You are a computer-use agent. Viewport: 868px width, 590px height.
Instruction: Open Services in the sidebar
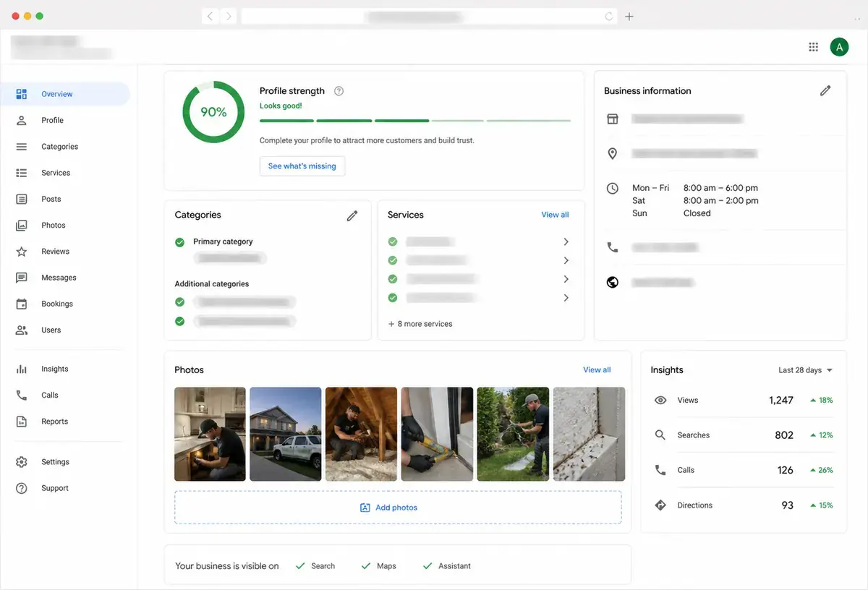(x=56, y=173)
